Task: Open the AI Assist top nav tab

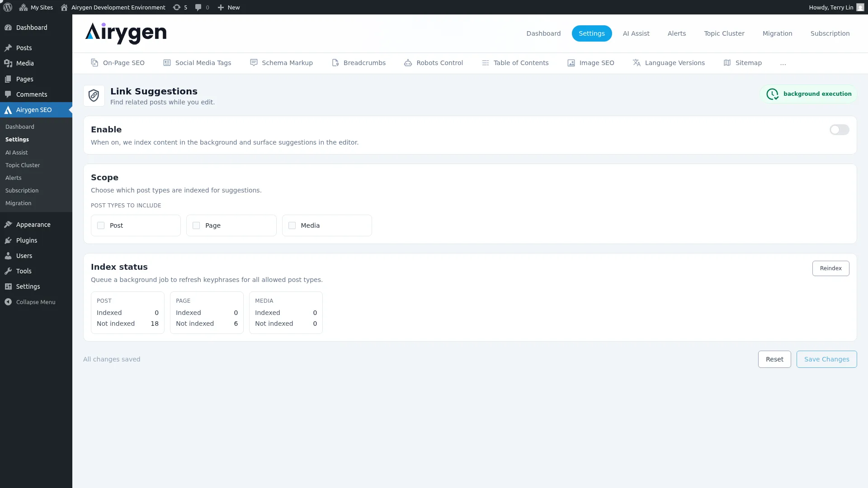Action: point(636,33)
